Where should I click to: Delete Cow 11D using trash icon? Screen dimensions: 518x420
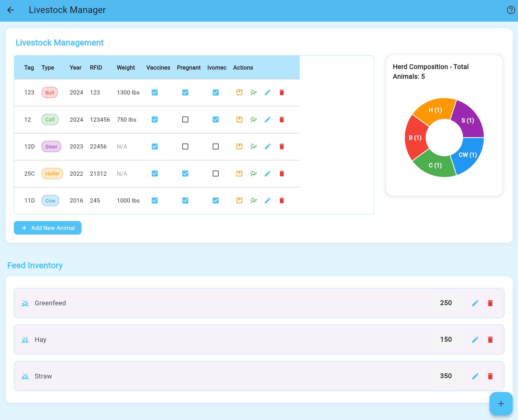pyautogui.click(x=282, y=201)
